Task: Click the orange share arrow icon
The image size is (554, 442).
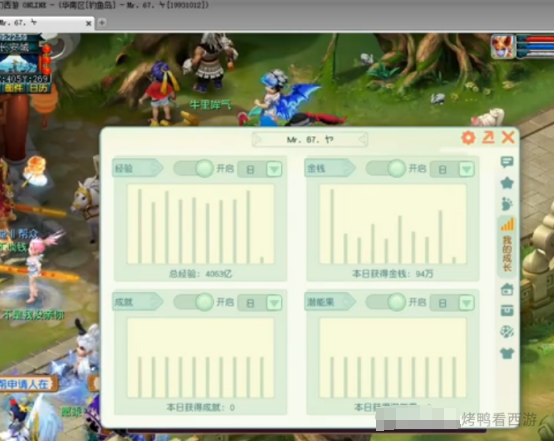Action: tap(488, 137)
